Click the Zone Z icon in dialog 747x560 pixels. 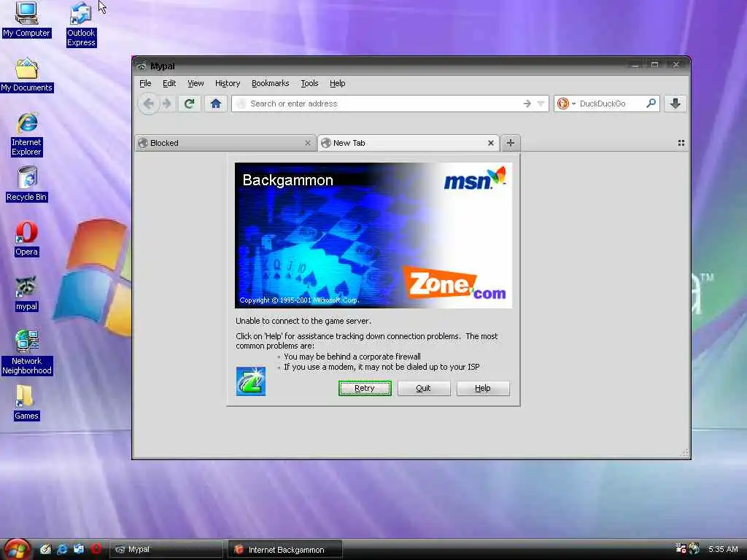251,381
